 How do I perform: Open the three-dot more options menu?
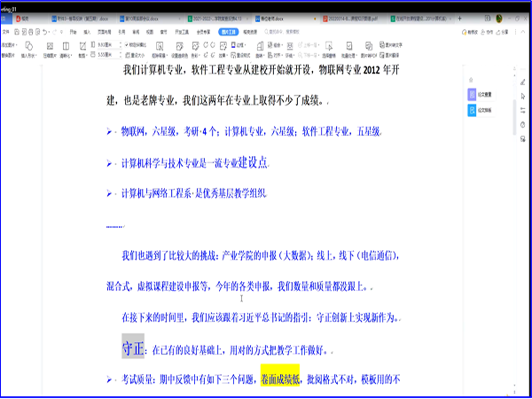515,32
